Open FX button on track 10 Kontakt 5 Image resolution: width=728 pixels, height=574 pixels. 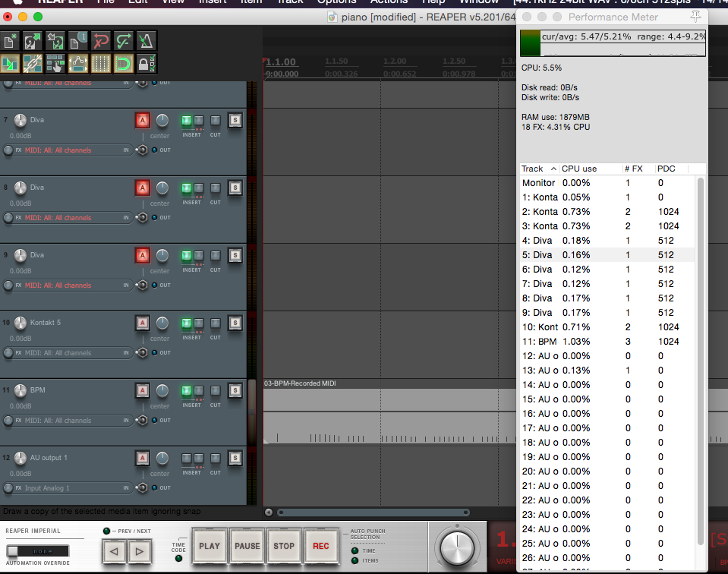18,353
